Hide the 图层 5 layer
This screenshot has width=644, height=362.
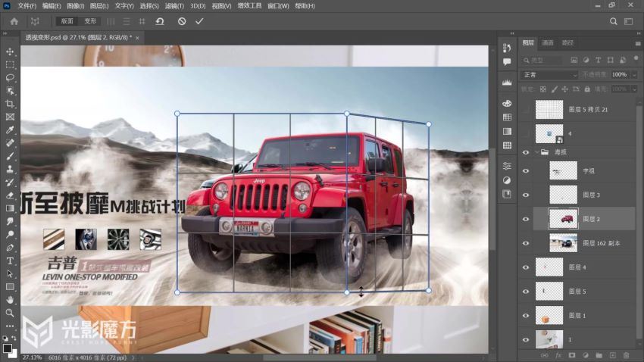526,292
